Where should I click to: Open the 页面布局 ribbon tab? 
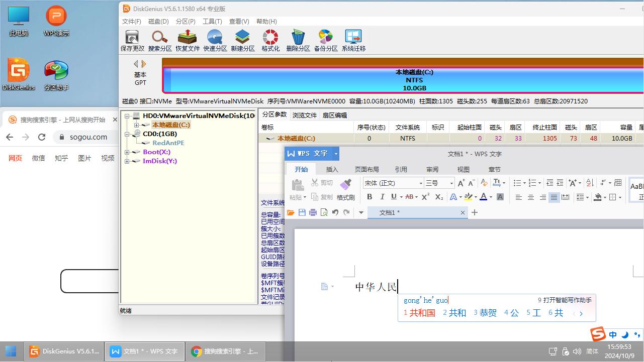click(x=367, y=169)
